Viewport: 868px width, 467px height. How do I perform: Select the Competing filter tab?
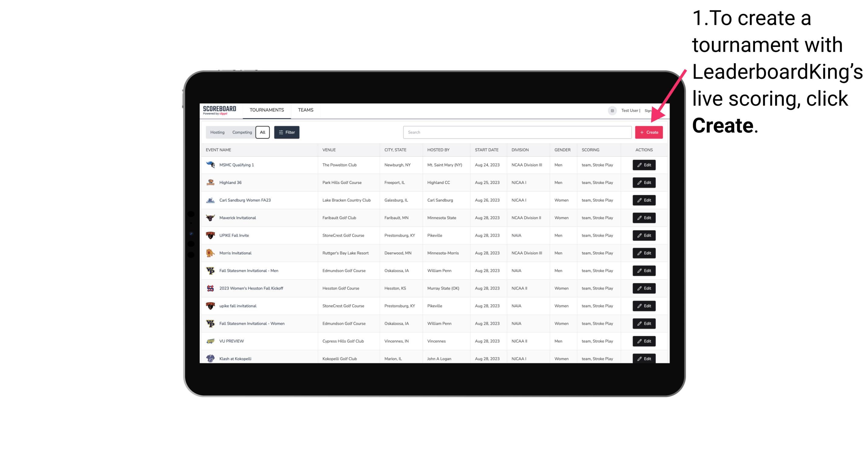point(241,132)
